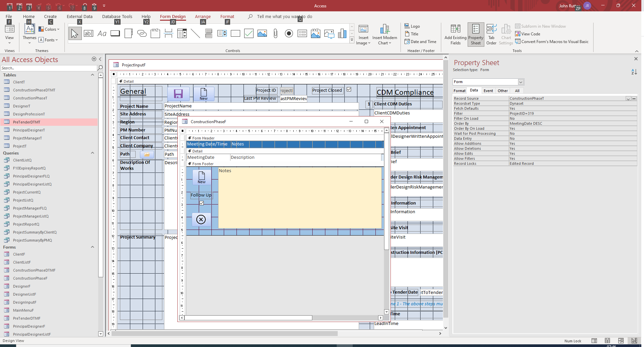Open the Tab Order dialog

click(x=491, y=34)
